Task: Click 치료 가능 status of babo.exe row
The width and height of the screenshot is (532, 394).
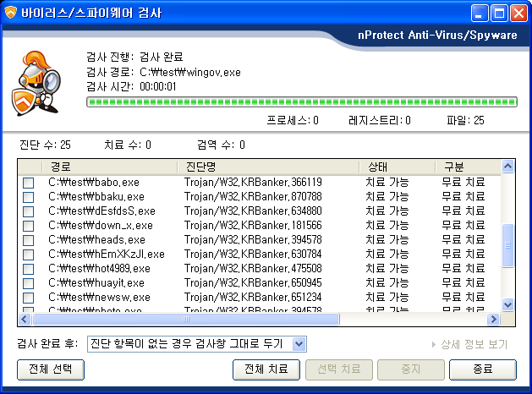Action: tap(387, 183)
